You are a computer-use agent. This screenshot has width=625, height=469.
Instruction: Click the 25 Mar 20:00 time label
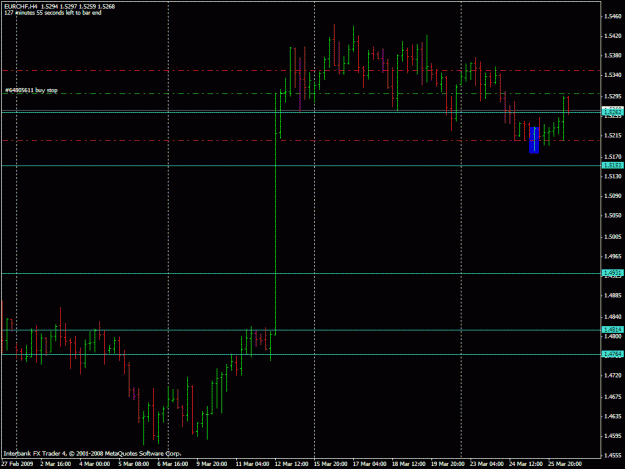tap(565, 464)
